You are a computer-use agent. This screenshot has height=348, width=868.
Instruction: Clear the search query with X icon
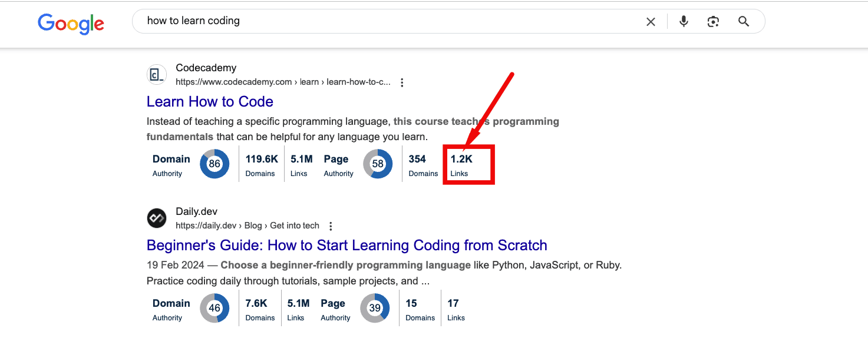(x=651, y=22)
